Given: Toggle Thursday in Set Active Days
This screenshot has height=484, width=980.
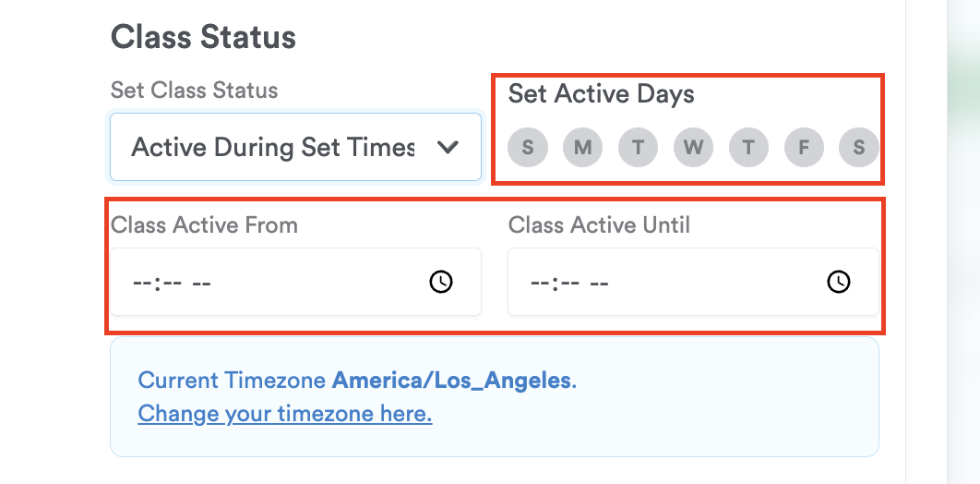Looking at the screenshot, I should point(748,147).
